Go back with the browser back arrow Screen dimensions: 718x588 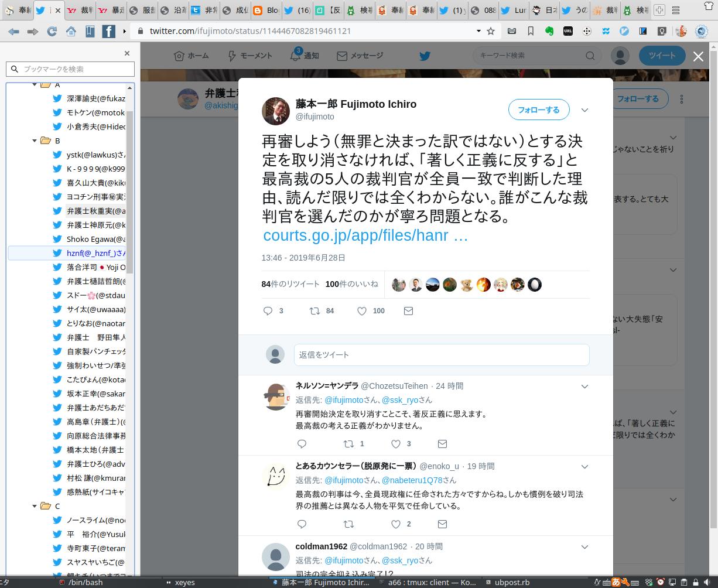tap(13, 31)
